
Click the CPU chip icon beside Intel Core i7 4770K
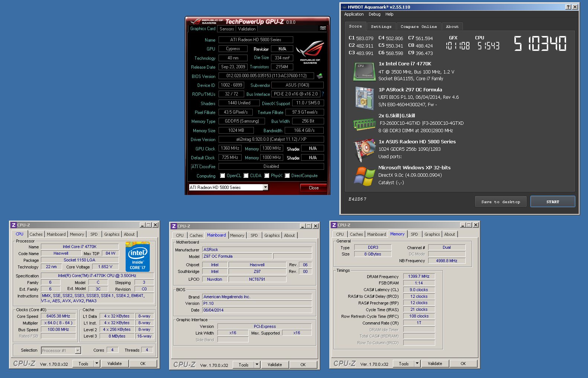364,71
